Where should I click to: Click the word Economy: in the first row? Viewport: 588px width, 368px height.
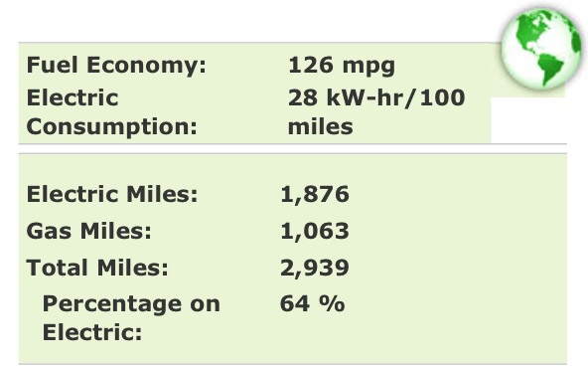click(x=147, y=66)
